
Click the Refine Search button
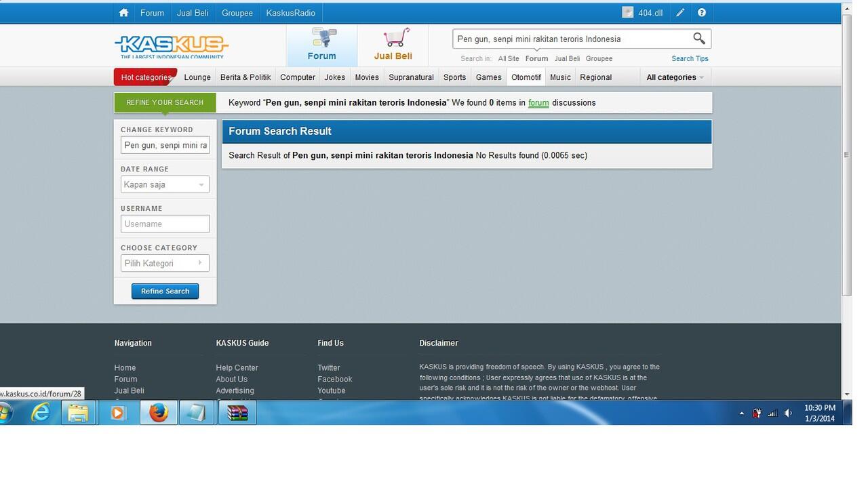click(x=165, y=291)
